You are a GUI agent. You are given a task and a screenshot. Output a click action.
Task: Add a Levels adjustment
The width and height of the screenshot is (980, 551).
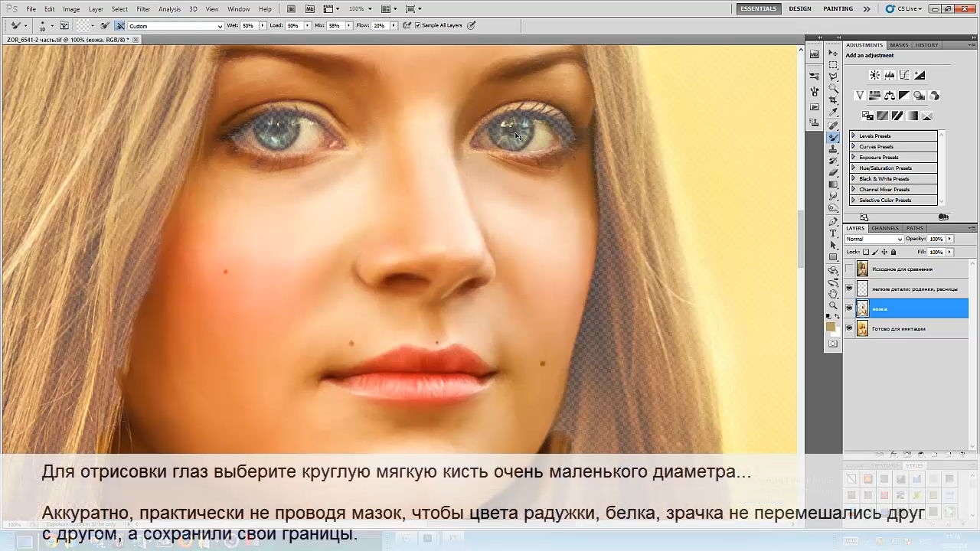tap(890, 75)
